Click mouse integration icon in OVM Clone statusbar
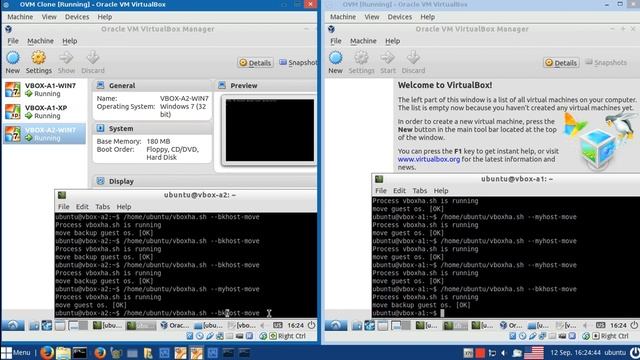 263,336
